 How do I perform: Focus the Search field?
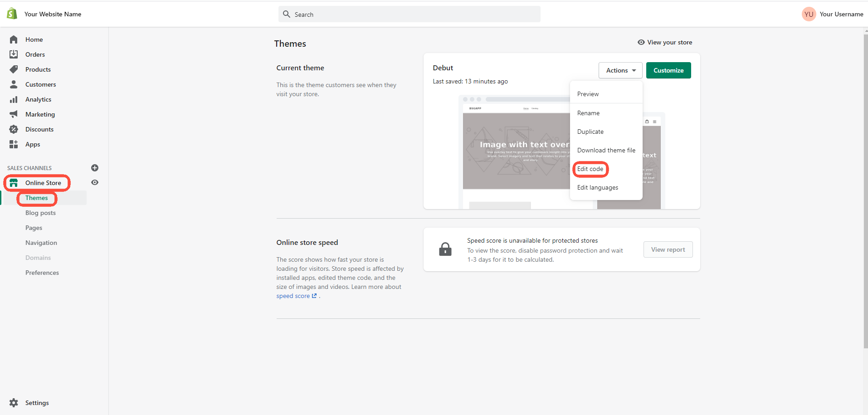point(410,14)
